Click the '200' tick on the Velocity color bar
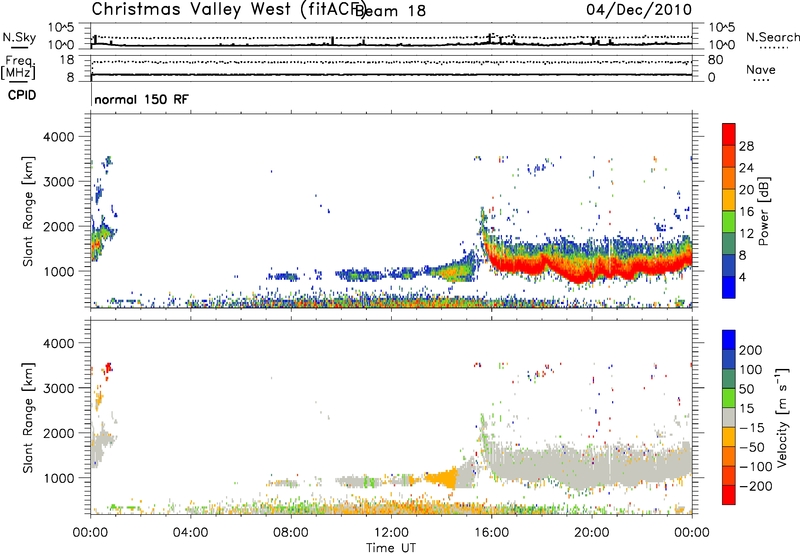The height and width of the screenshot is (554, 800). pyautogui.click(x=751, y=350)
